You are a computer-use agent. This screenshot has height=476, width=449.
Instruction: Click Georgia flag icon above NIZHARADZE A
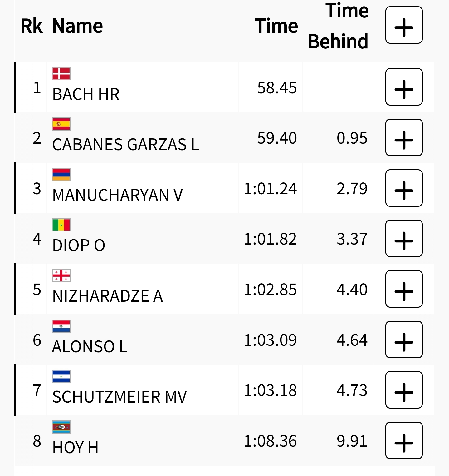(61, 275)
